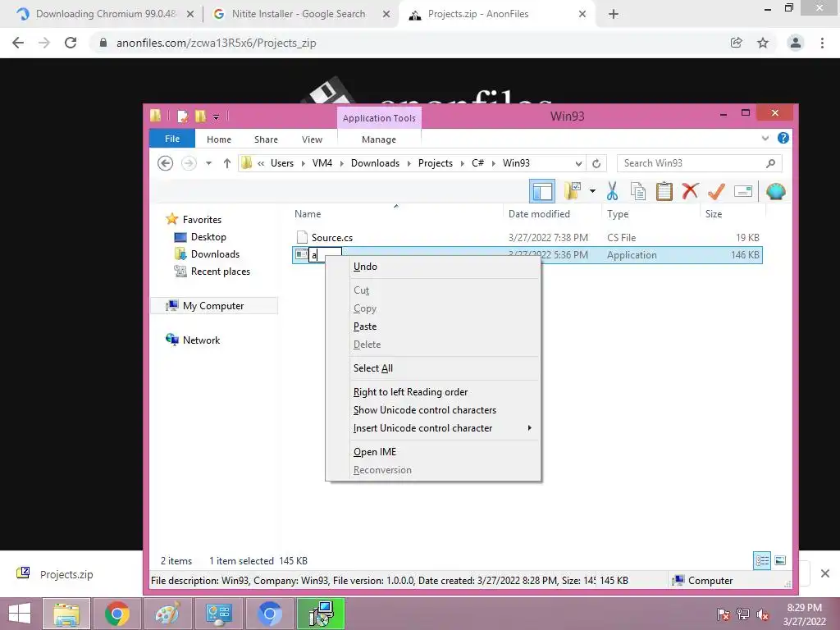
Task: Expand the ribbon with the chevron
Action: click(765, 138)
